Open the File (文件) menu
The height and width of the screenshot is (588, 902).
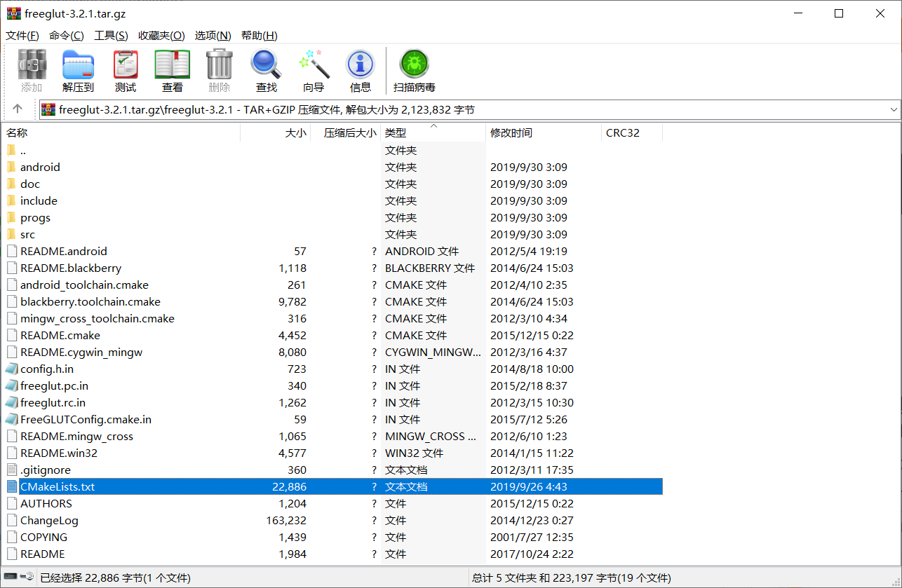[x=22, y=36]
